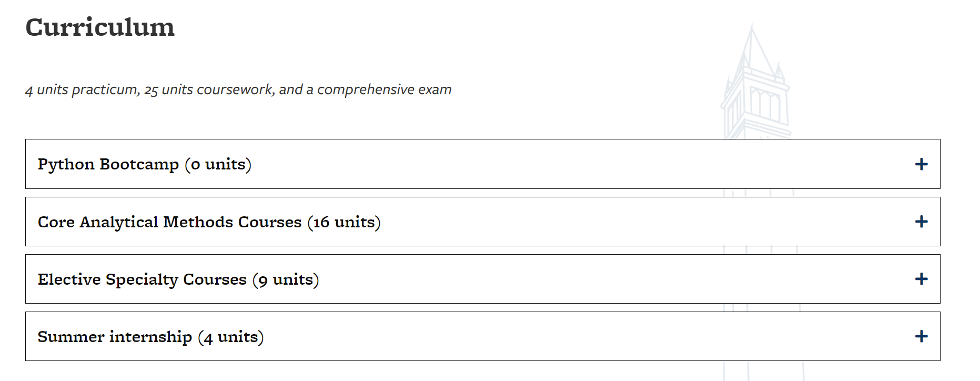Viewport: 980px width, 381px height.
Task: Click the words "comprehensive exam" in subtitle
Action: pos(384,89)
